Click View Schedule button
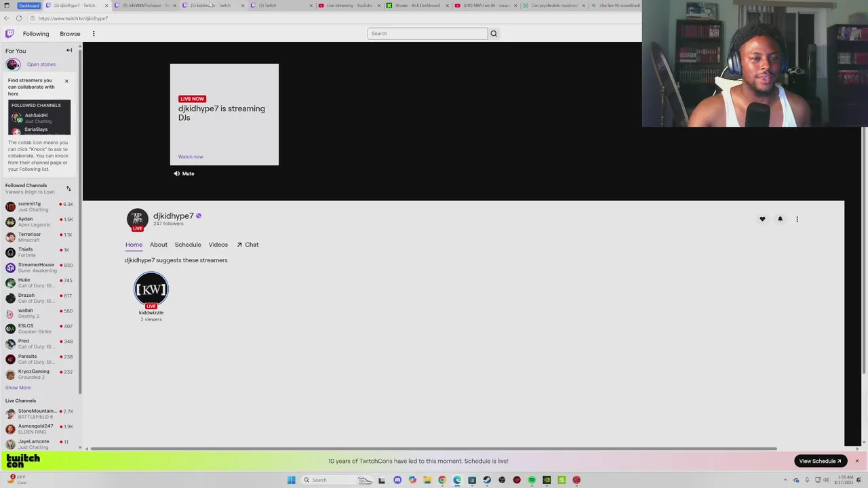The width and height of the screenshot is (868, 488). 821,461
